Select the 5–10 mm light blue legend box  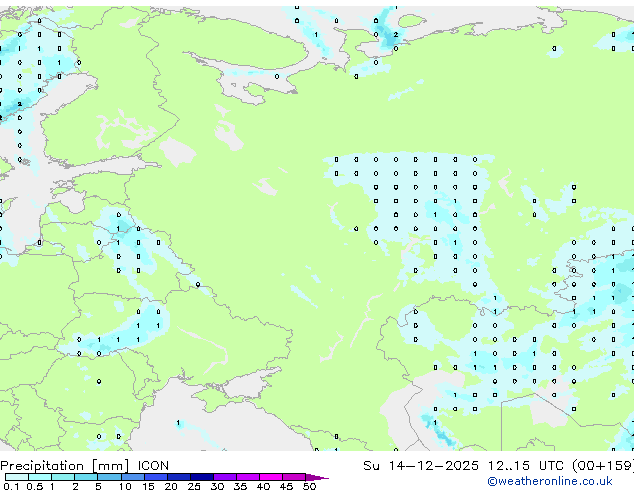109,477
